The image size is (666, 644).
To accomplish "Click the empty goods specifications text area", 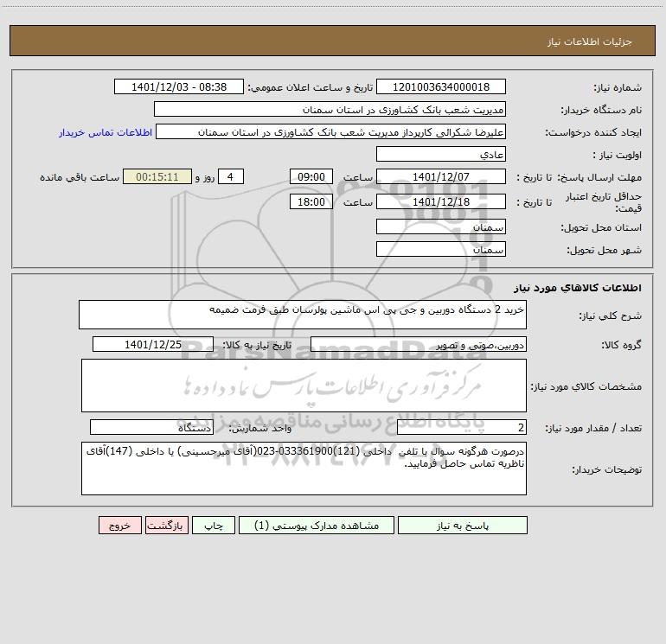I will click(x=304, y=386).
